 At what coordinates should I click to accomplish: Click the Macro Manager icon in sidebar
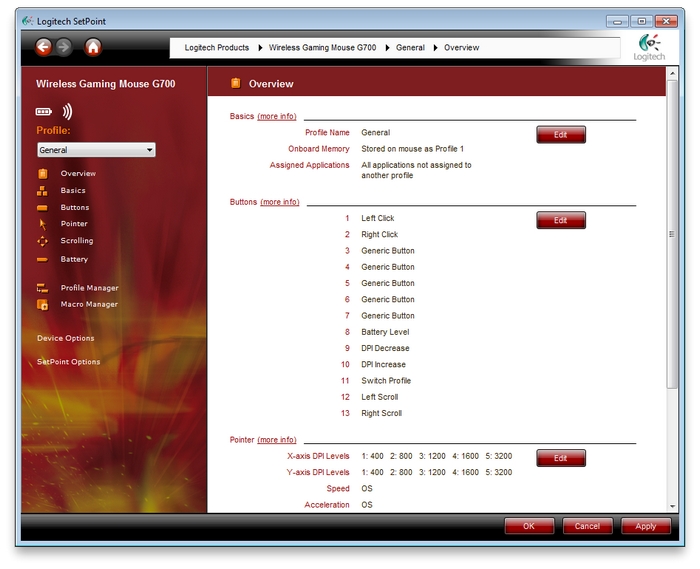coord(42,305)
